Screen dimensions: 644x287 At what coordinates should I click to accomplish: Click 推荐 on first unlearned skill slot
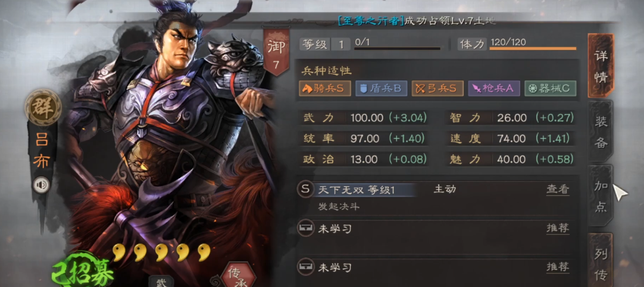click(558, 229)
